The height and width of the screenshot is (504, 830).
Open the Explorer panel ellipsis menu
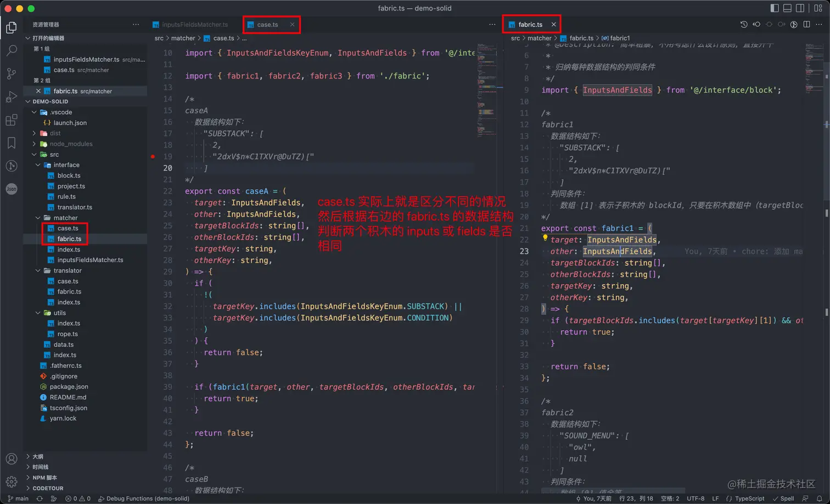(x=136, y=24)
